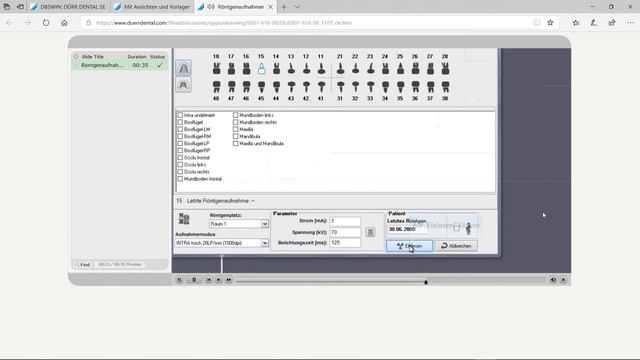
Task: Rewind the tutorial to start
Action: pos(179,280)
